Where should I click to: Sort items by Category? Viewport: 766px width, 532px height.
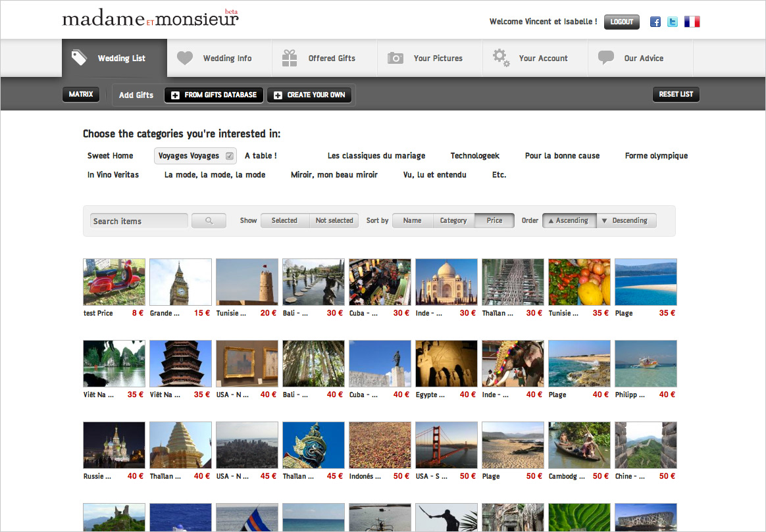tap(453, 220)
